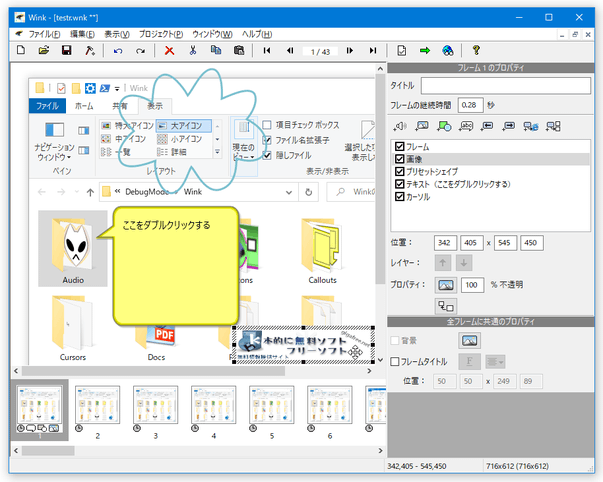The width and height of the screenshot is (603, 482).
Task: Click the linked-boxes button below the image properties button
Action: tap(446, 306)
